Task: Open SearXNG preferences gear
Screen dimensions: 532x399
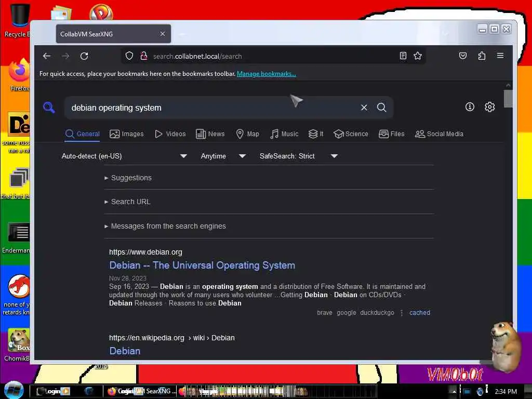Action: [489, 107]
